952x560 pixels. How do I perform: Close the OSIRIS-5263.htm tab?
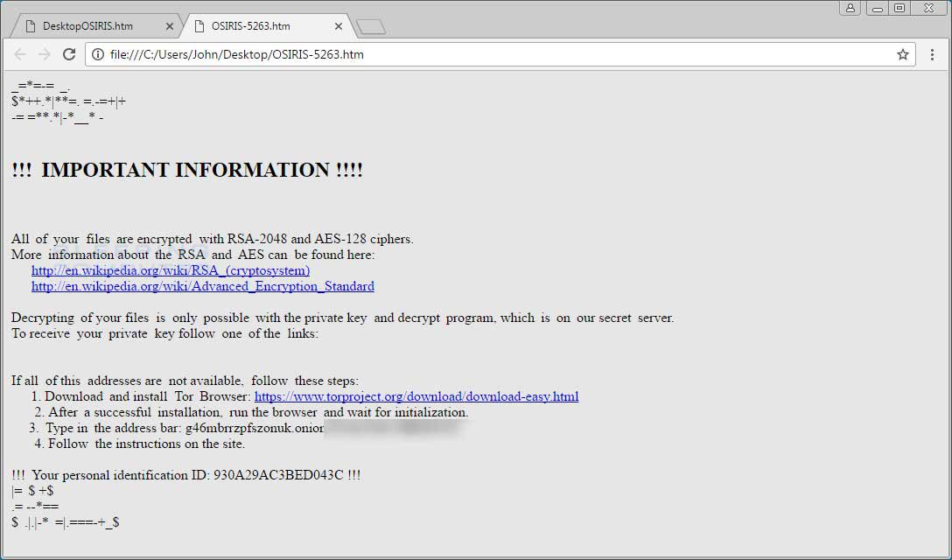pyautogui.click(x=338, y=26)
